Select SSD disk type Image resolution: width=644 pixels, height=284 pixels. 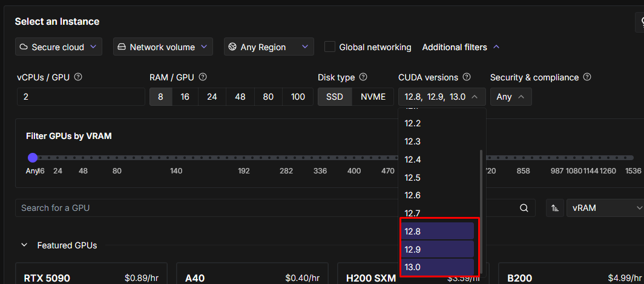pyautogui.click(x=335, y=97)
